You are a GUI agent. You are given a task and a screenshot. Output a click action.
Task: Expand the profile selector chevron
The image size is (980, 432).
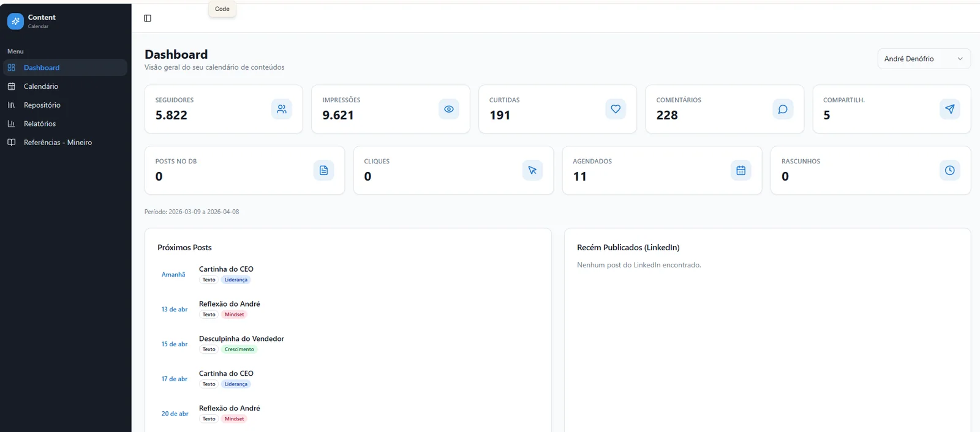pos(960,59)
